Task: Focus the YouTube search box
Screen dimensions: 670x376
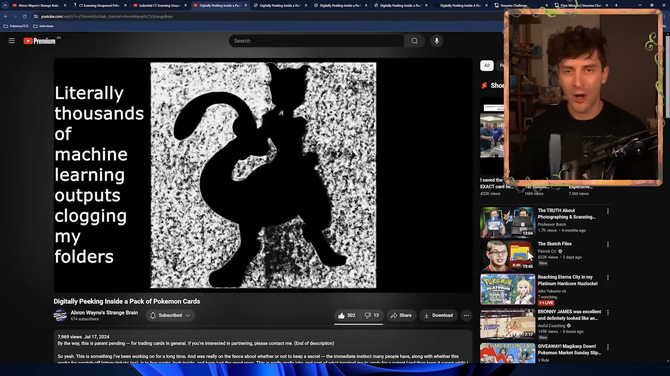Action: click(x=317, y=41)
